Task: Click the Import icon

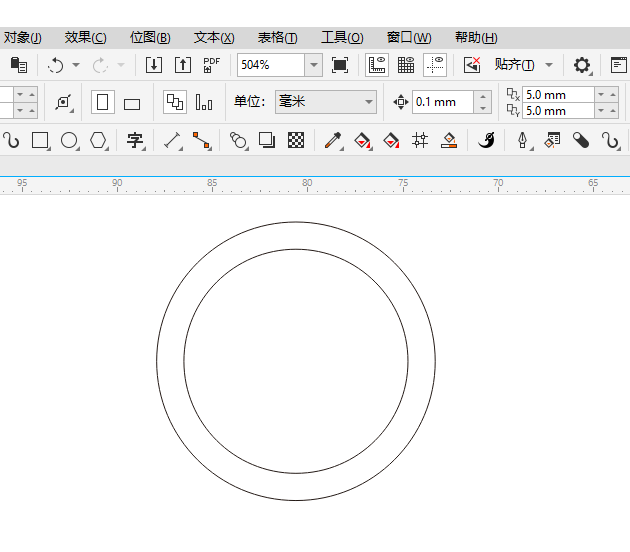Action: coord(153,65)
